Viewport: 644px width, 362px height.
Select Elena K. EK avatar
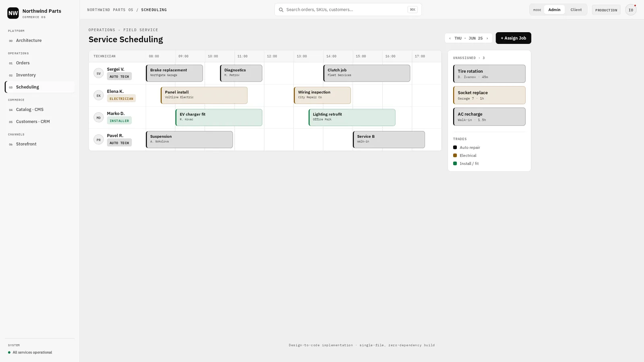coord(99,96)
